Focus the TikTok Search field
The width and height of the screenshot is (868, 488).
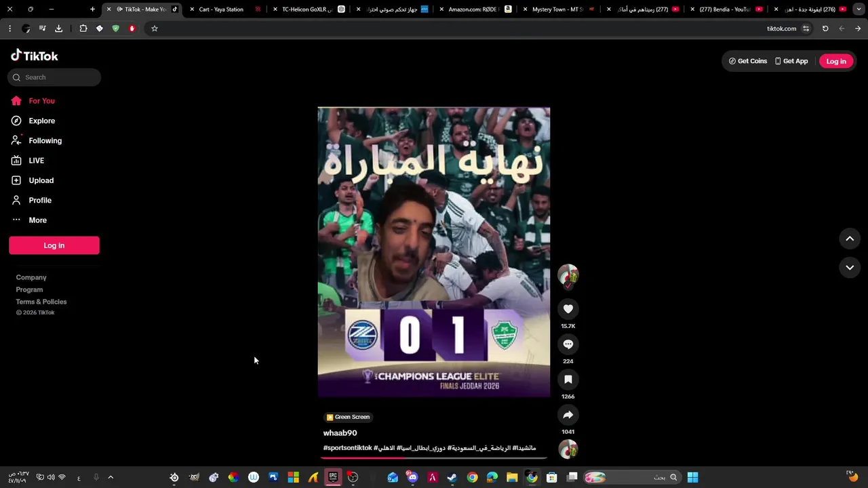coord(54,77)
